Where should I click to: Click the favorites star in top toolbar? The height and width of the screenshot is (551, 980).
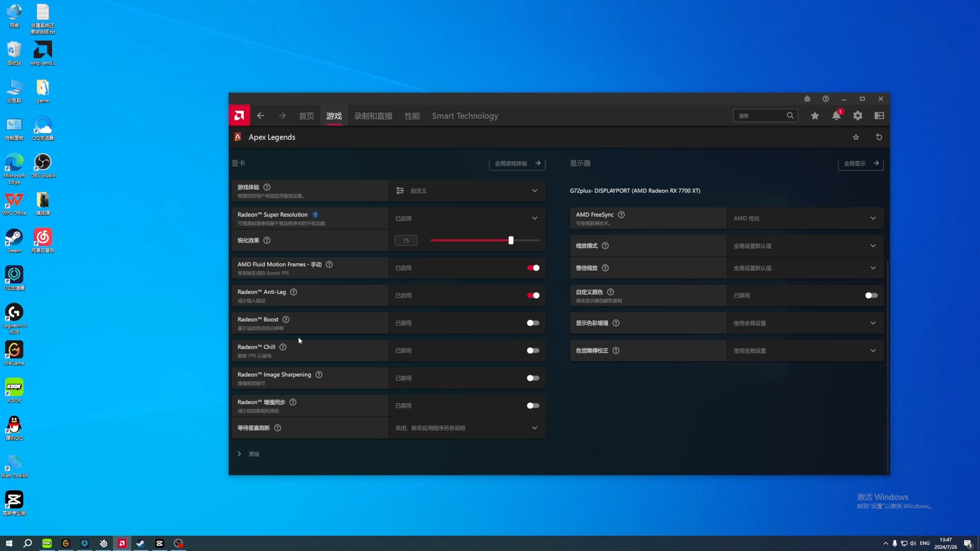815,116
